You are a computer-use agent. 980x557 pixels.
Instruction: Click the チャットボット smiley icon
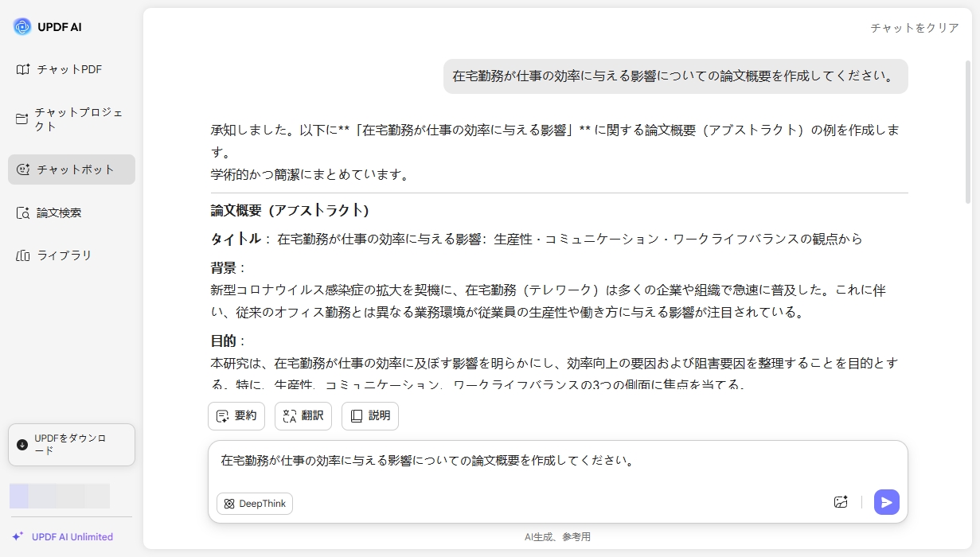pyautogui.click(x=23, y=169)
